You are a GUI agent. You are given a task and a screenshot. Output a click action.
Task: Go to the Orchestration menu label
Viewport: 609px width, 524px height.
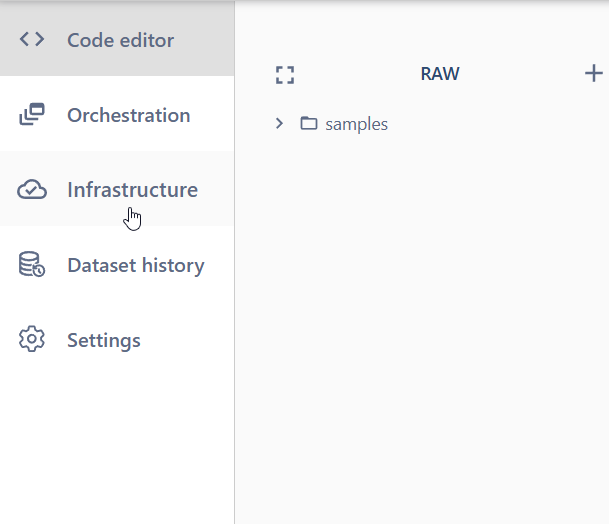129,115
